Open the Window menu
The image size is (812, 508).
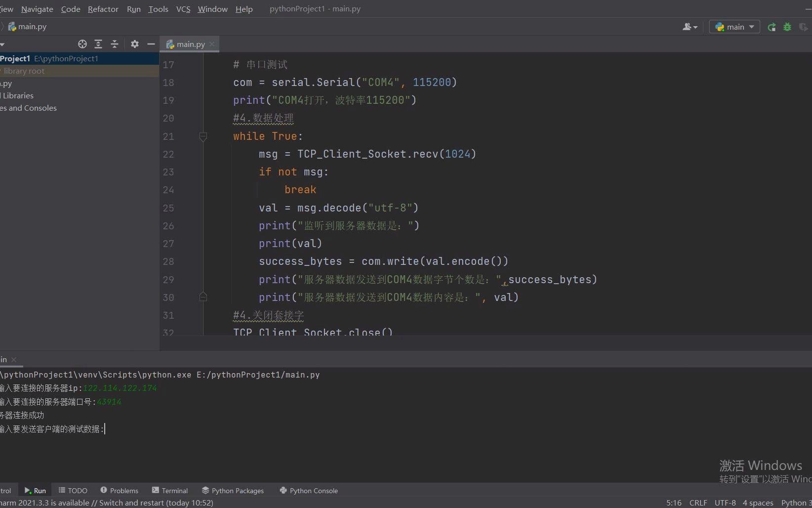(x=212, y=9)
